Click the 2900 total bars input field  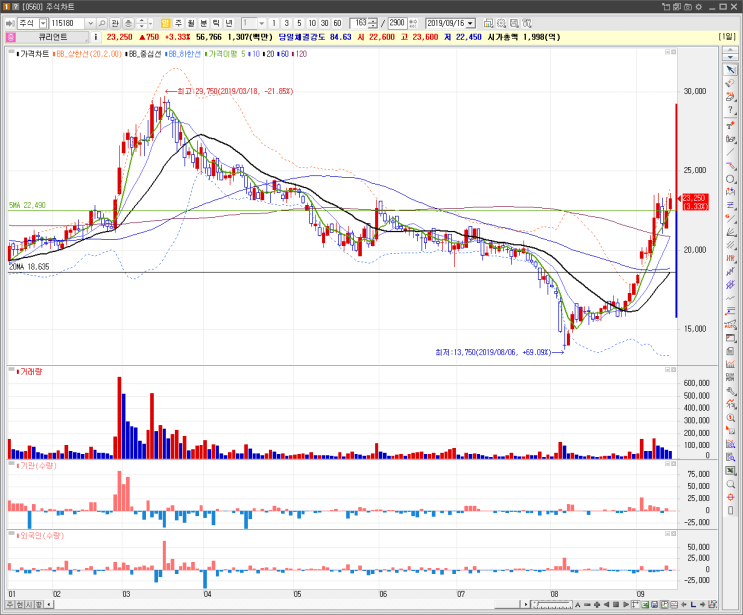pyautogui.click(x=397, y=23)
